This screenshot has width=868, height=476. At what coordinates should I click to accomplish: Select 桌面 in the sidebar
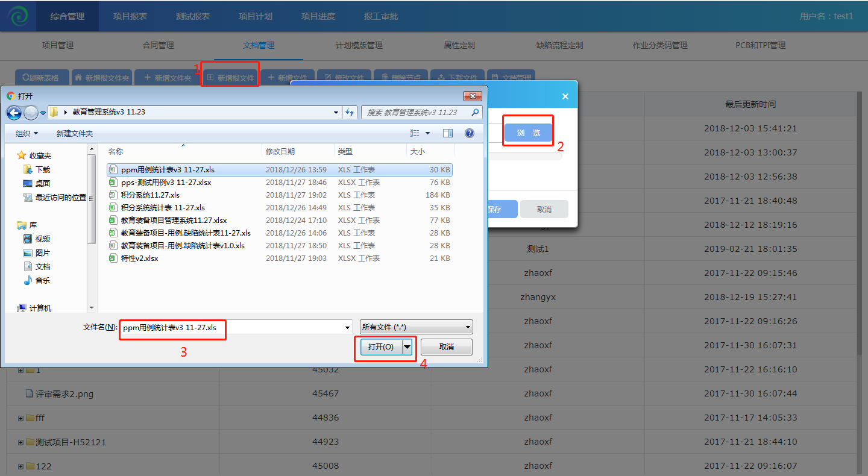[x=42, y=184]
